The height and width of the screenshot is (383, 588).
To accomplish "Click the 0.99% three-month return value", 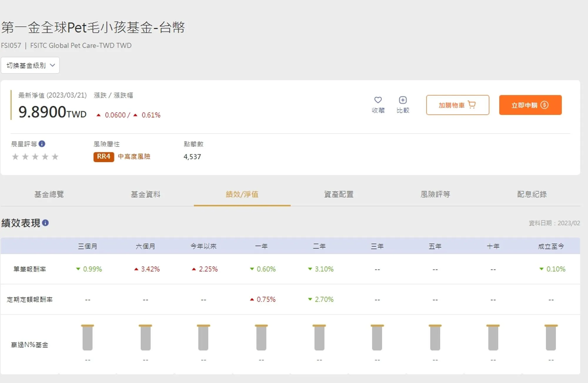I will point(92,269).
